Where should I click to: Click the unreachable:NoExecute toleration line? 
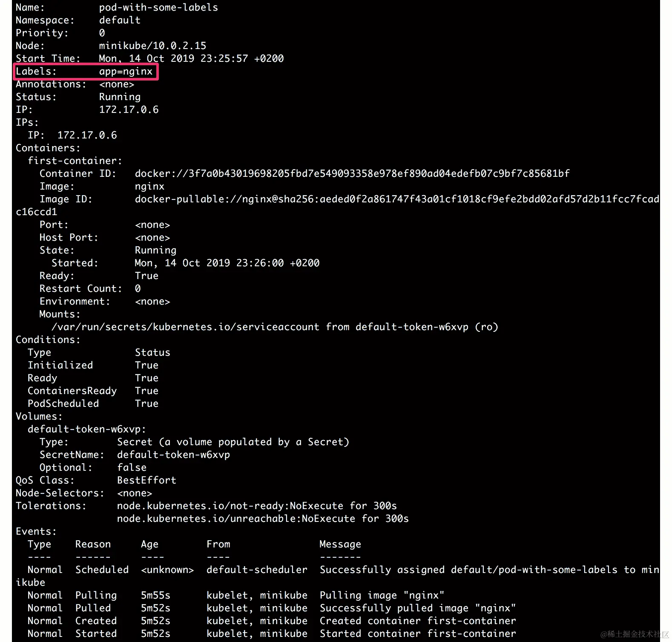tap(263, 518)
